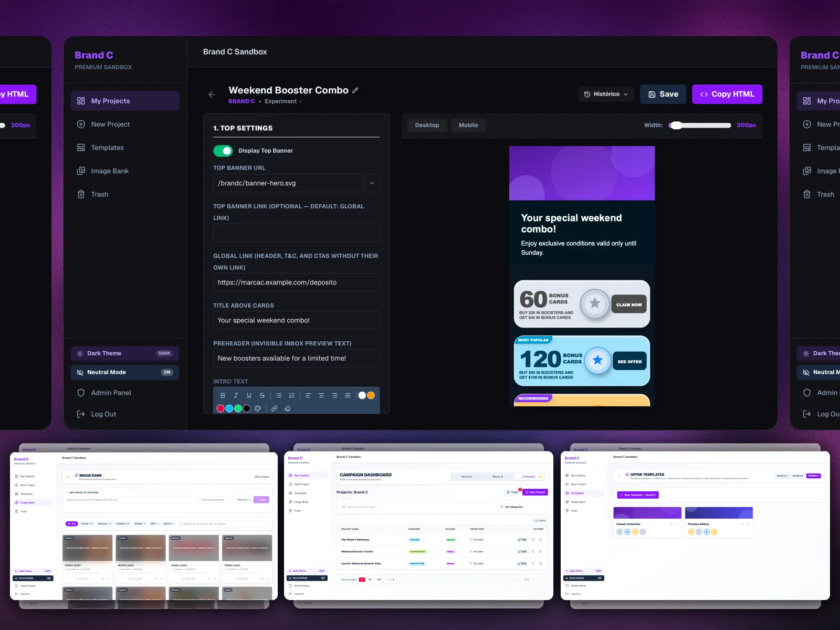This screenshot has height=630, width=840.
Task: Toggle Light Theme in the Image Bank window
Action: coord(33,571)
